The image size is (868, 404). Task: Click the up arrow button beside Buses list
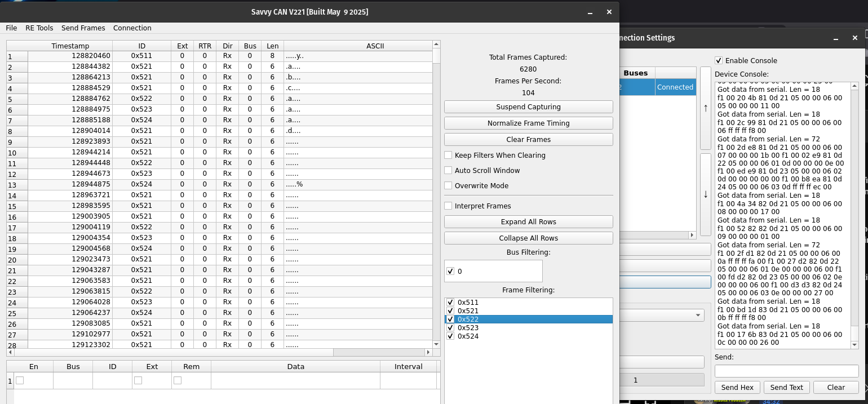705,108
